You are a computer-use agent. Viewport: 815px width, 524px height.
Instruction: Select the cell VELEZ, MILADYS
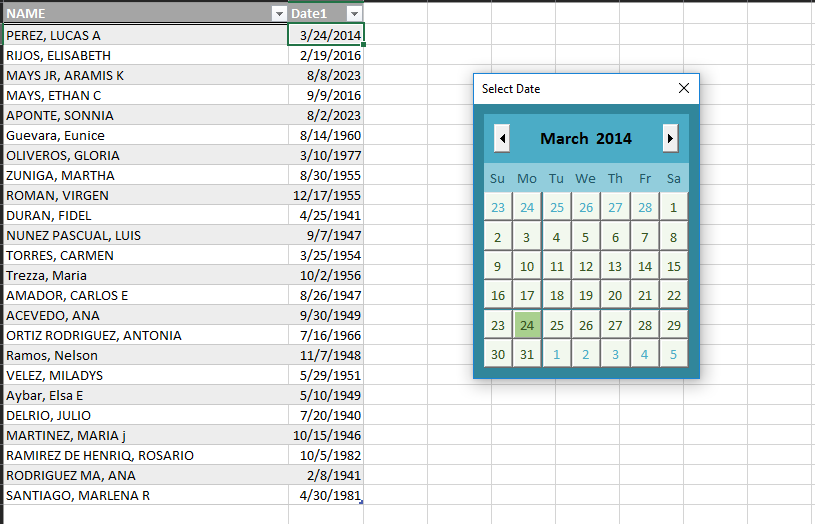coord(146,375)
